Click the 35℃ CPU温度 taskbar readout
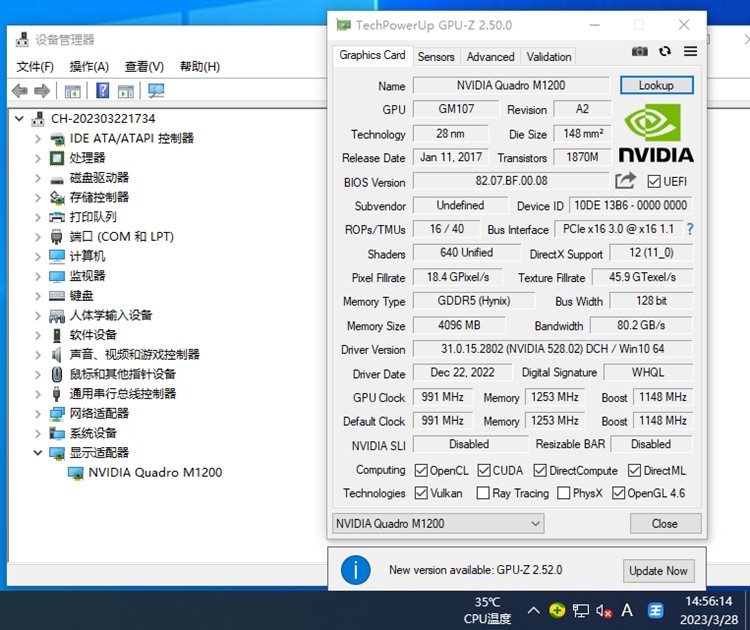This screenshot has width=750, height=630. coord(487,610)
